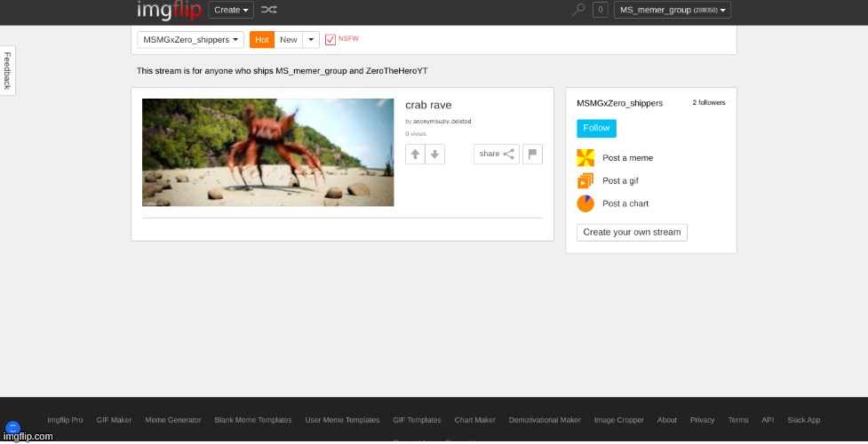Flag the crab rave post
The width and height of the screenshot is (868, 444).
(532, 154)
